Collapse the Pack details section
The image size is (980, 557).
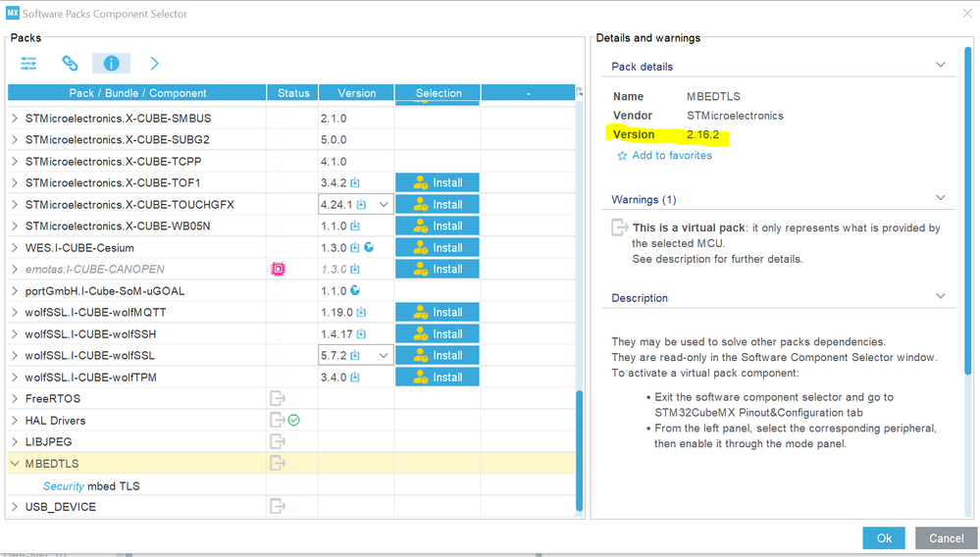pos(941,65)
